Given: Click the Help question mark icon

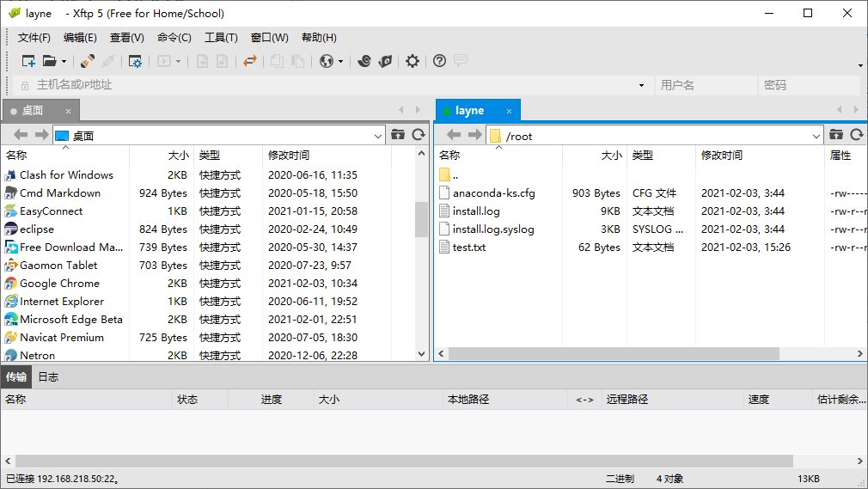Looking at the screenshot, I should [439, 61].
